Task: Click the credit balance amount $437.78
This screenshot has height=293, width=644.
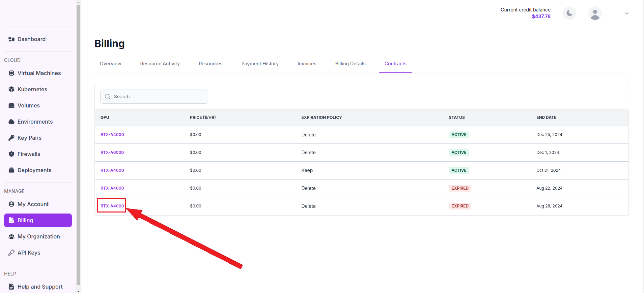Action: tap(541, 17)
